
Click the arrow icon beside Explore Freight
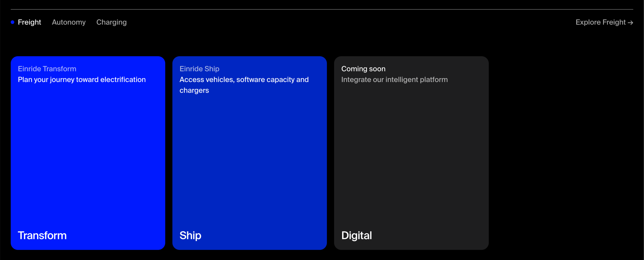[x=630, y=23]
